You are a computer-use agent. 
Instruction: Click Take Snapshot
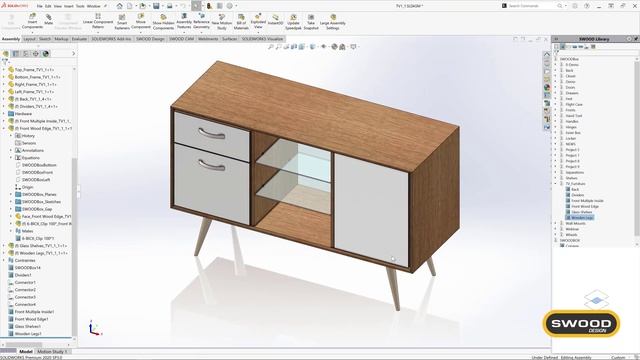311,22
